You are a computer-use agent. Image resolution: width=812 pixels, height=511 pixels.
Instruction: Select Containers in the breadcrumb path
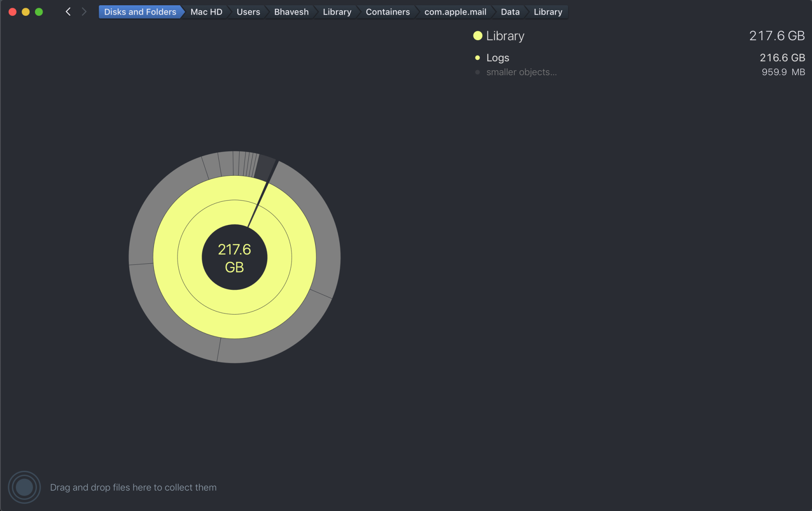387,12
